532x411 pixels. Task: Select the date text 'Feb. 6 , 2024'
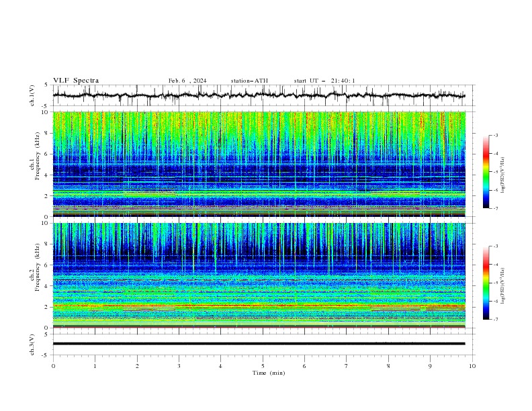click(x=187, y=81)
